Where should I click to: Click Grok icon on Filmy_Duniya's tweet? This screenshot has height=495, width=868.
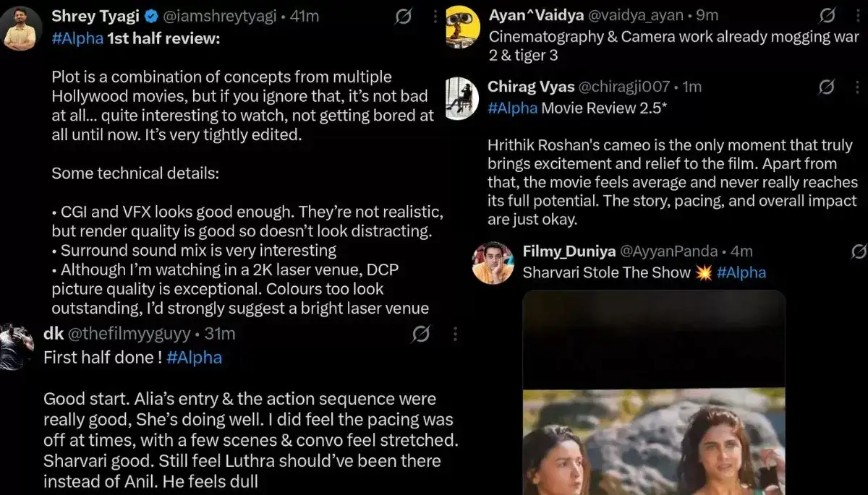coord(859,251)
